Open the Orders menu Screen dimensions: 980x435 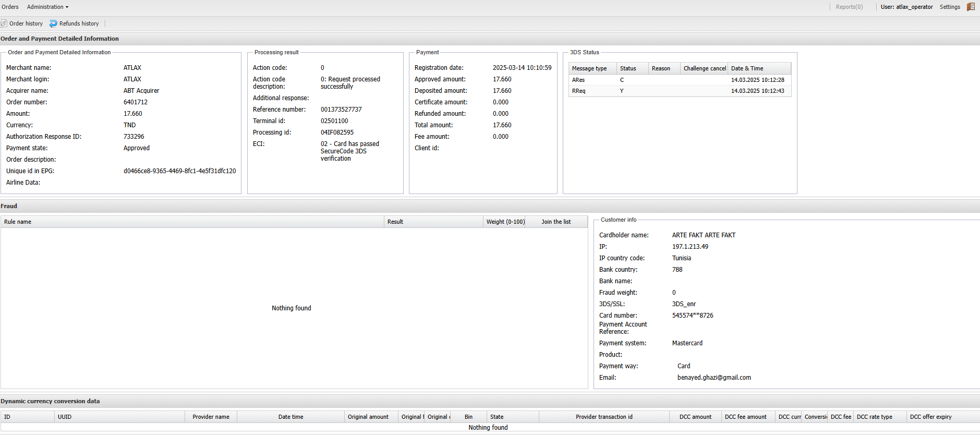[x=10, y=7]
